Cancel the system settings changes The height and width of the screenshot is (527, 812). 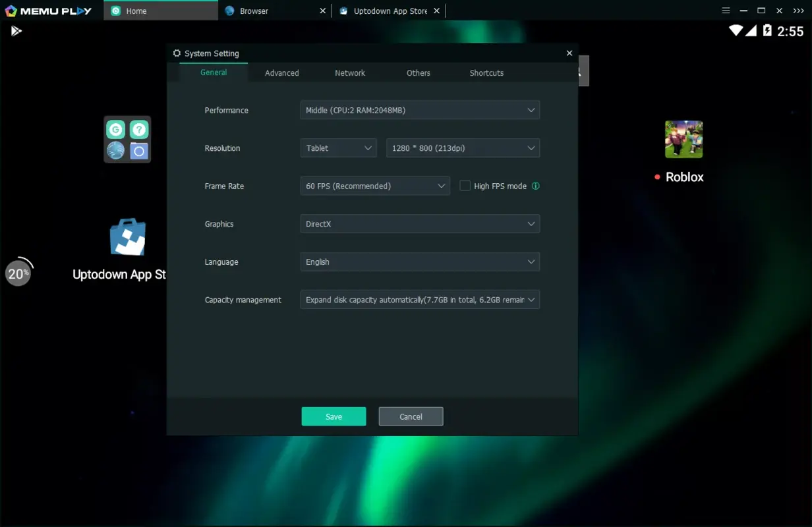tap(411, 416)
